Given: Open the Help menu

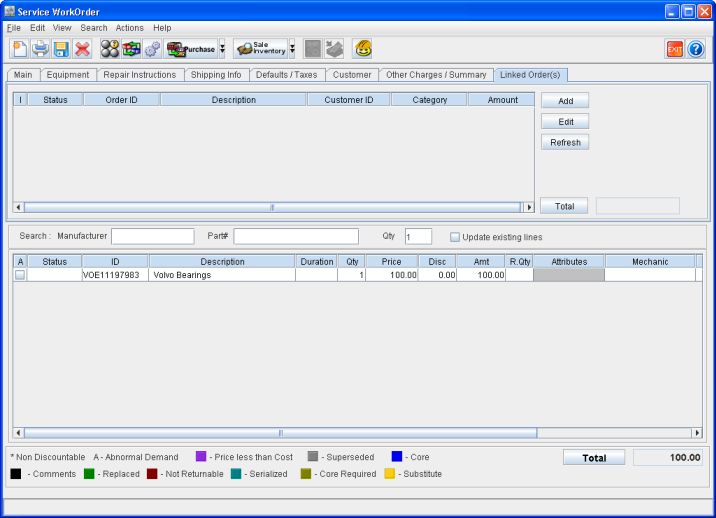Looking at the screenshot, I should 162,28.
